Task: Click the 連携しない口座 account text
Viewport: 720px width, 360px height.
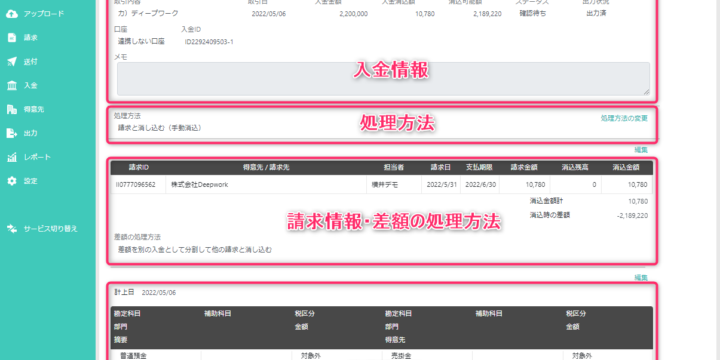Action: 141,41
